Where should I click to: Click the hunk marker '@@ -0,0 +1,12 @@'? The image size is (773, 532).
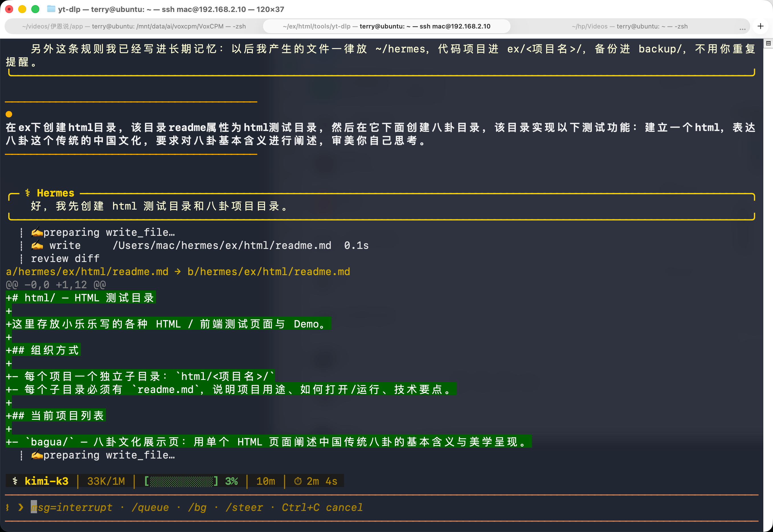[x=56, y=285]
